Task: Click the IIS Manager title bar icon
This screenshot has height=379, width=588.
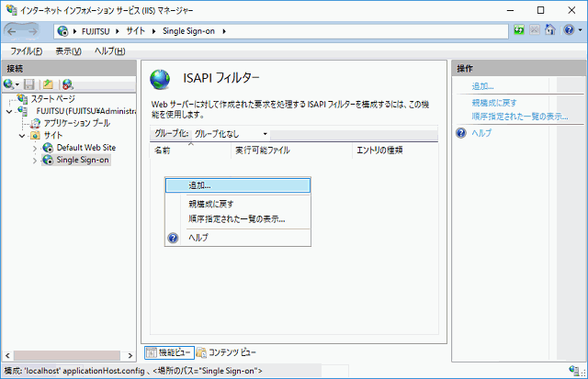Action: coord(11,10)
